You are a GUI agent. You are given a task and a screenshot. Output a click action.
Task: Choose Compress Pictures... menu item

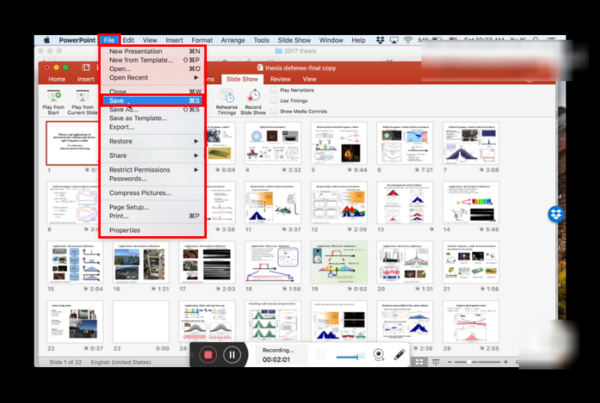tap(152, 193)
